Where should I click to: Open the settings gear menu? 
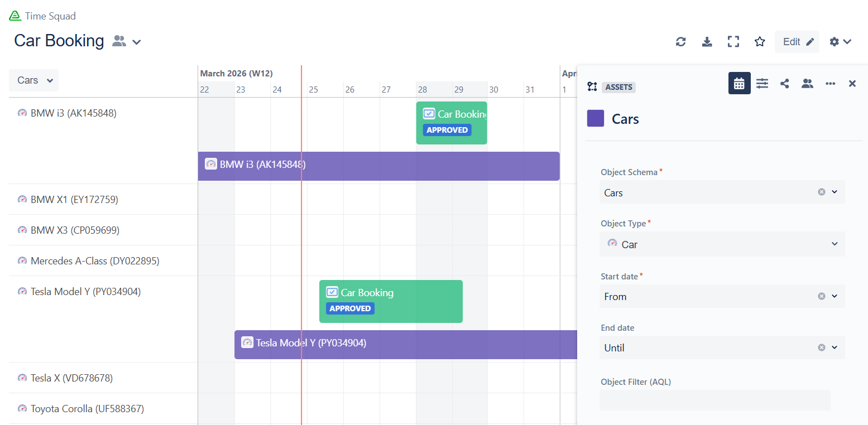click(x=840, y=42)
